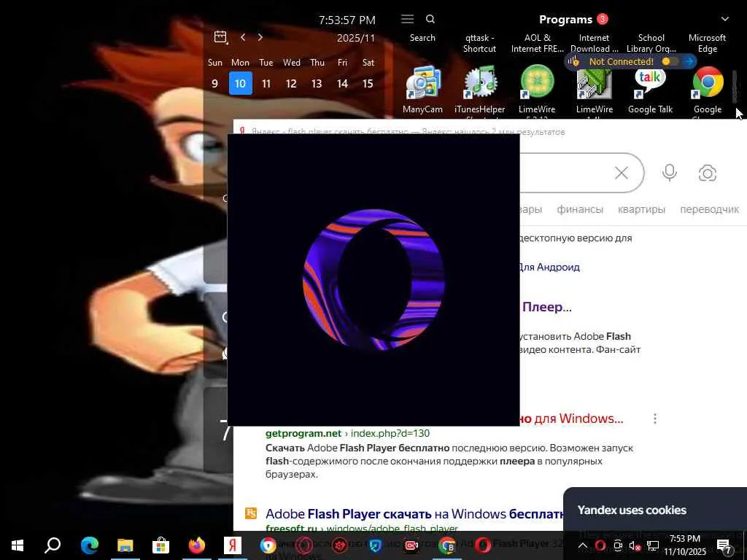Open the taskbar clock and date
This screenshot has height=560, width=747.
(685, 545)
